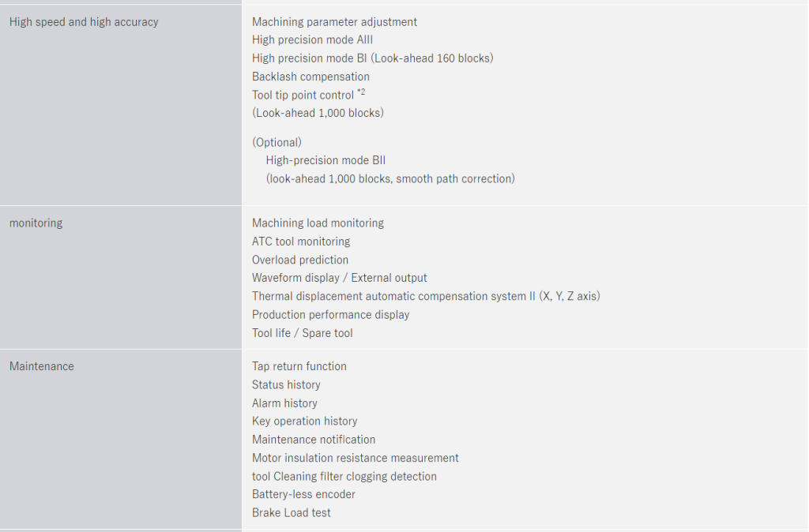Image resolution: width=809 pixels, height=532 pixels.
Task: Click "ATC tool monitoring" line
Action: pos(301,242)
